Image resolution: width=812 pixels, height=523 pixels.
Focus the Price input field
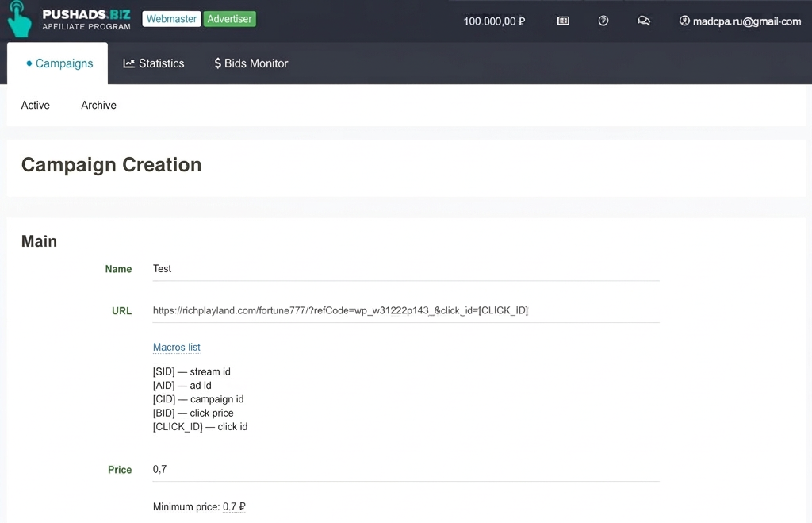click(x=406, y=470)
